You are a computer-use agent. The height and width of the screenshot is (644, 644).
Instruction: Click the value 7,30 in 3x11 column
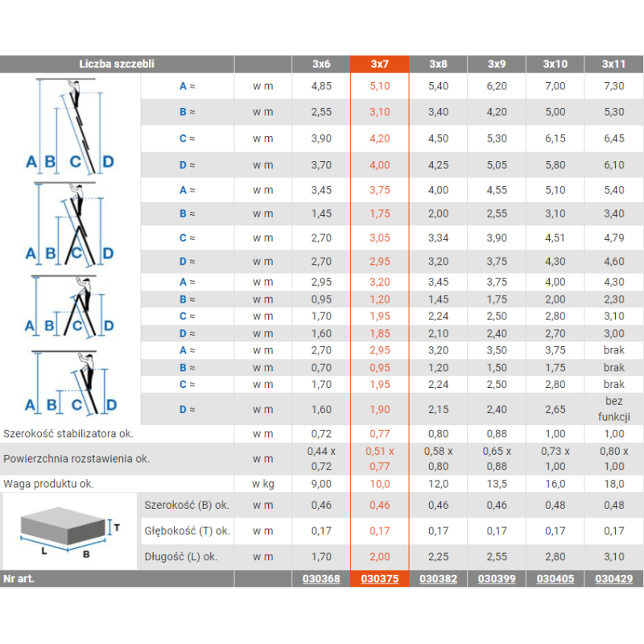614,86
